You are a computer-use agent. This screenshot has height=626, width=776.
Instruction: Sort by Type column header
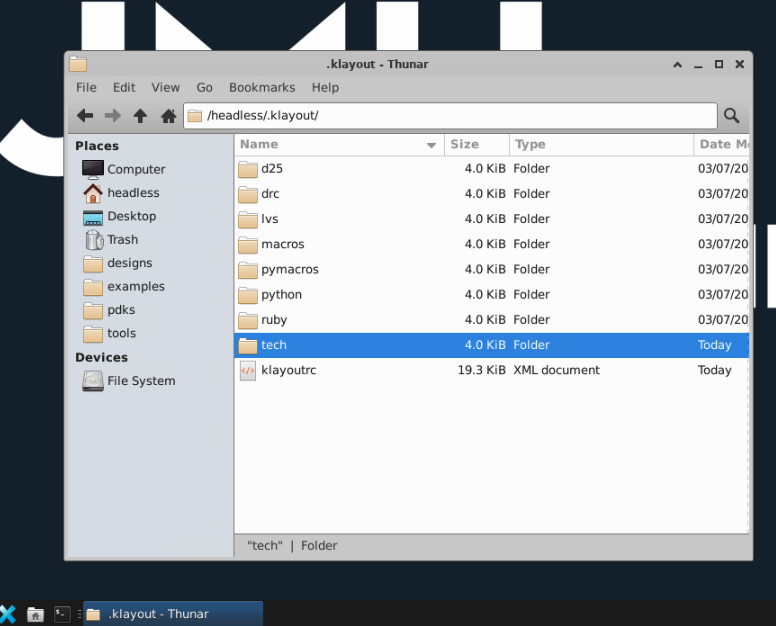coord(602,144)
